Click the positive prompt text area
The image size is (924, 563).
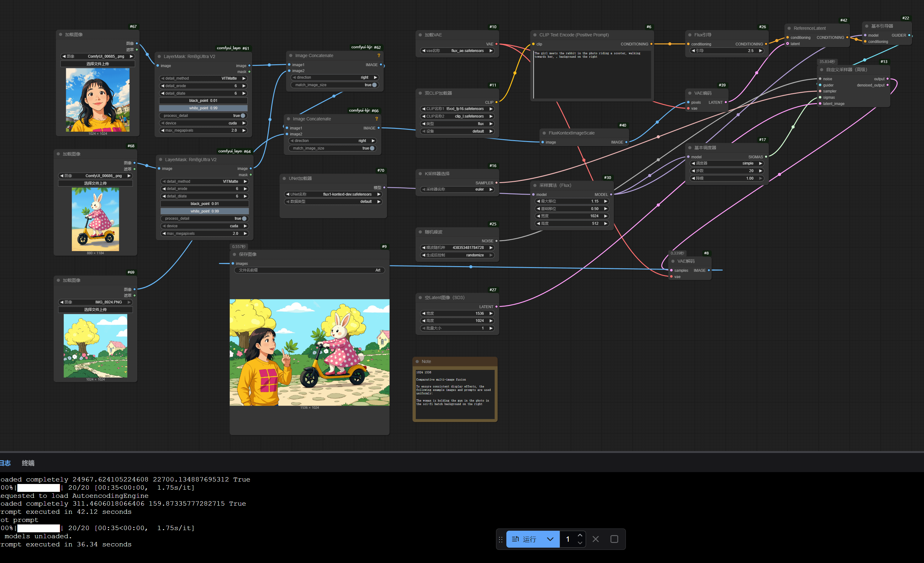[x=592, y=75]
